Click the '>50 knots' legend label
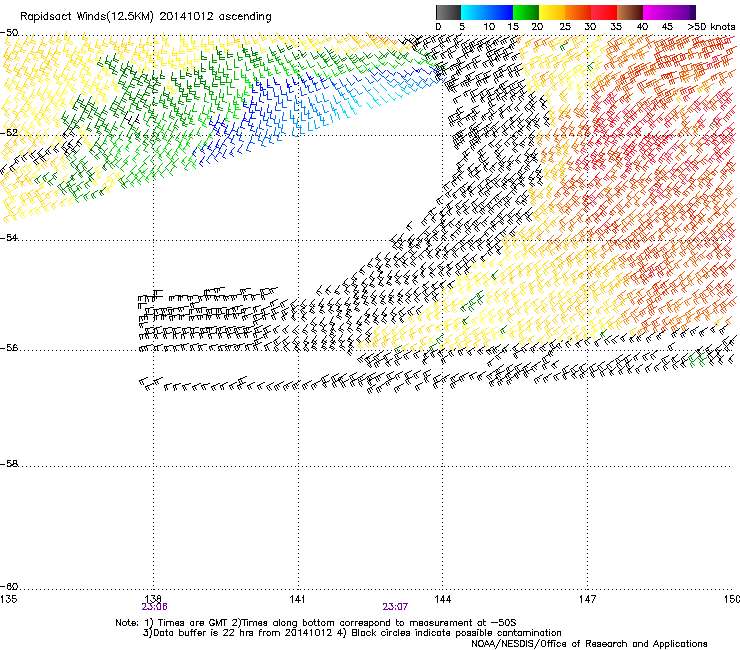 point(711,27)
